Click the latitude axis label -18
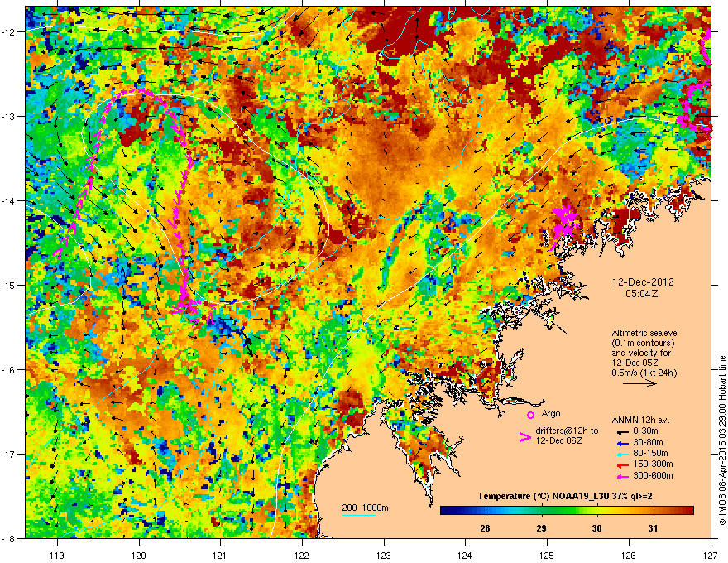This screenshot has height=563, width=728. click(8, 538)
